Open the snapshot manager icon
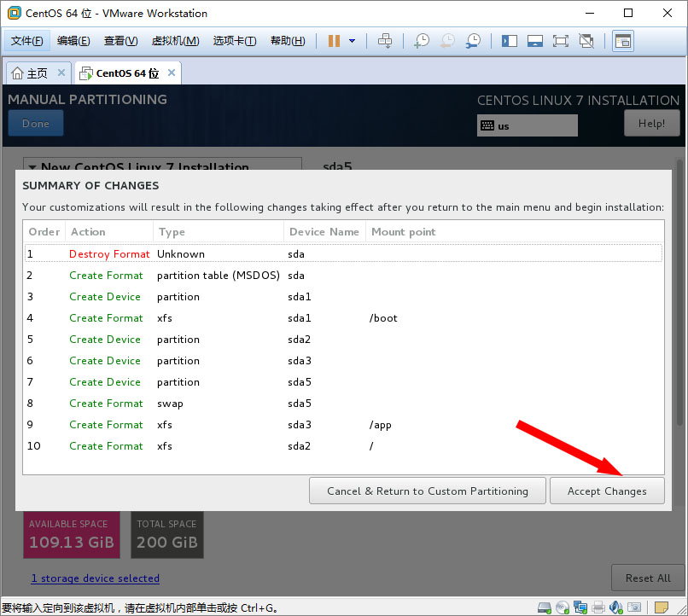 click(x=473, y=41)
